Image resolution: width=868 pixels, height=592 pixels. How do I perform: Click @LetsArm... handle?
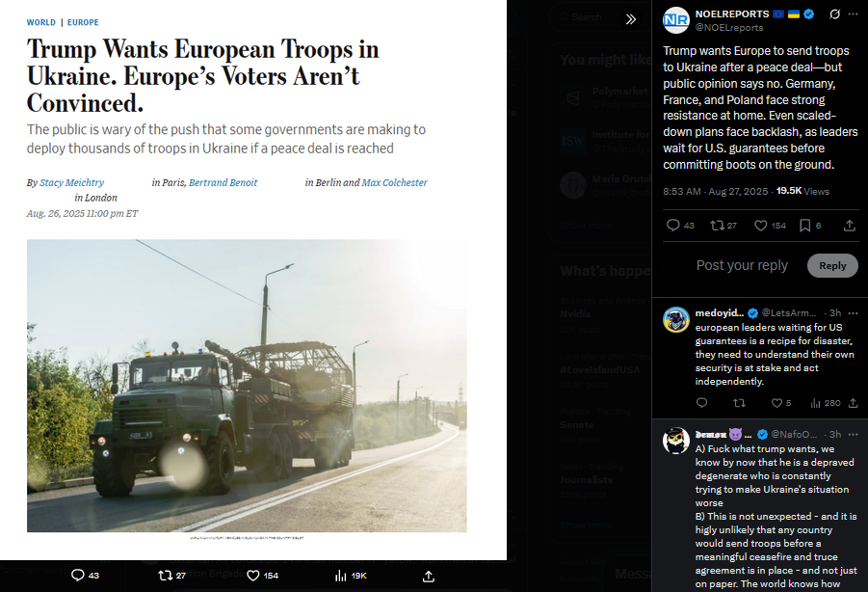(x=789, y=313)
